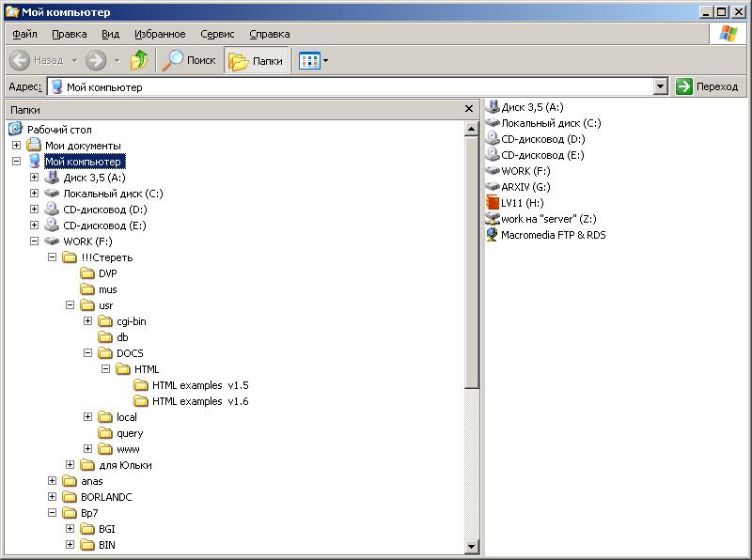This screenshot has width=752, height=560.
Task: Open the Back history dropdown arrow
Action: click(75, 61)
